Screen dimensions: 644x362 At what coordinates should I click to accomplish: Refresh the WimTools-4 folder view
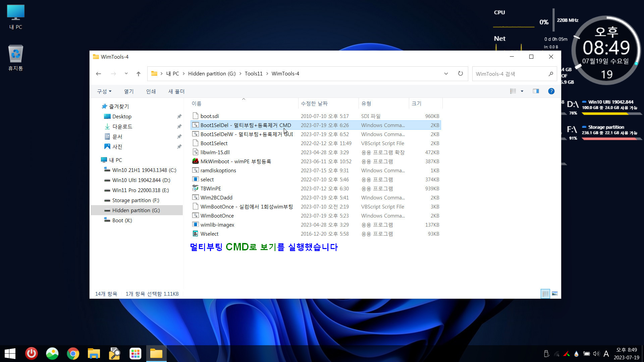pos(461,74)
